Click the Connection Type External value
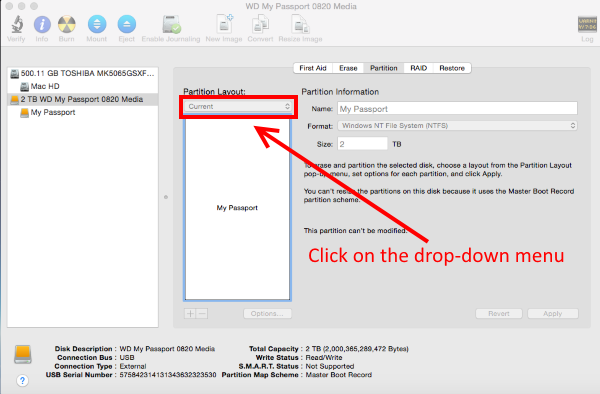Image resolution: width=600 pixels, height=394 pixels. (133, 366)
